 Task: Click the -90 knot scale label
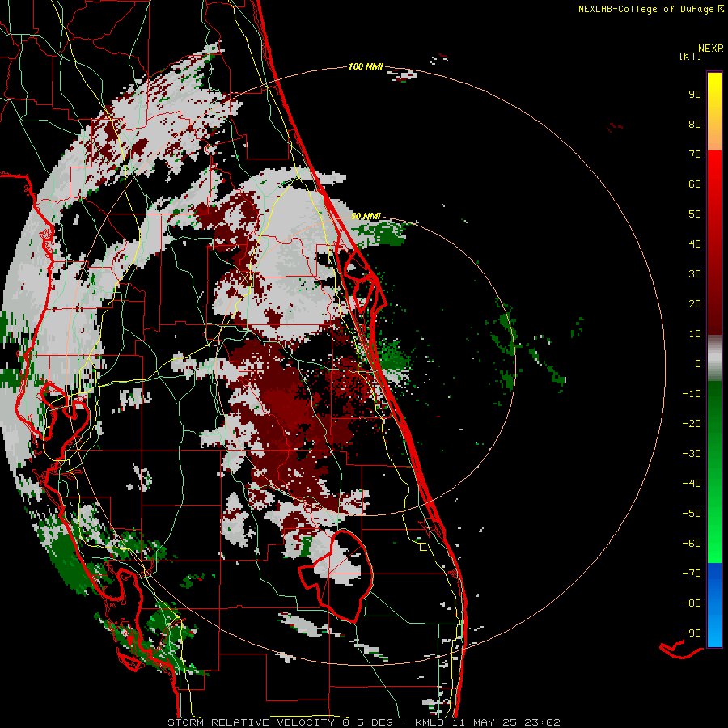click(692, 633)
